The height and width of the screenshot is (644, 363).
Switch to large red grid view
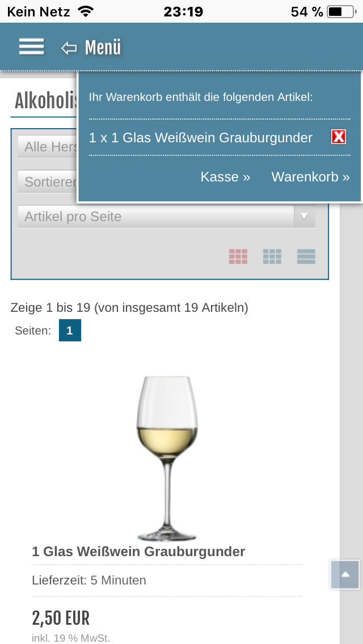coord(238,256)
